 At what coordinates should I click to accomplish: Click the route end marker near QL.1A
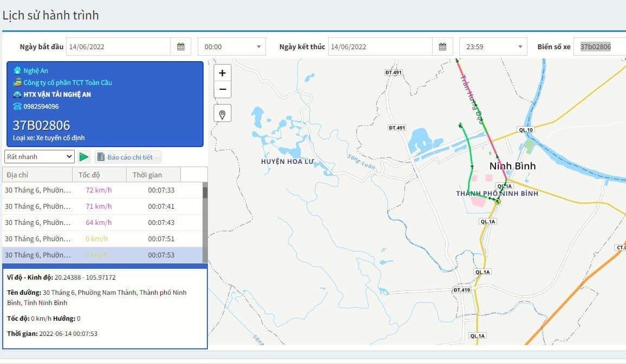pyautogui.click(x=498, y=202)
